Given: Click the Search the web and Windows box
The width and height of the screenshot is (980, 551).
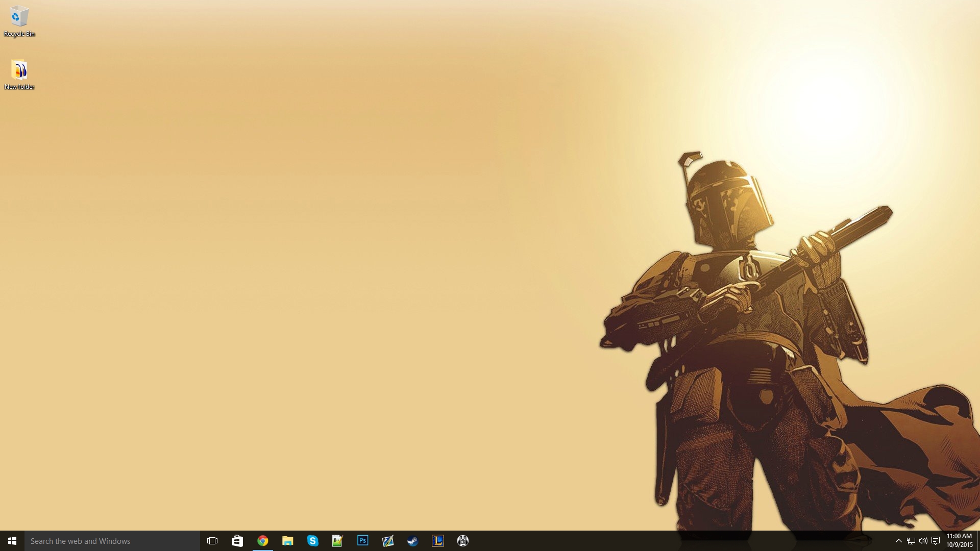Looking at the screenshot, I should [x=112, y=541].
